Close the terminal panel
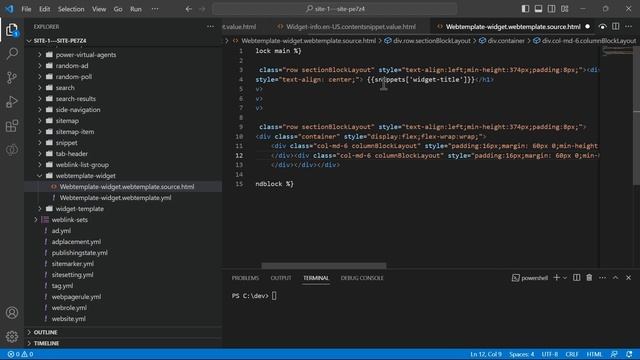This screenshot has height=360, width=640. [629, 278]
